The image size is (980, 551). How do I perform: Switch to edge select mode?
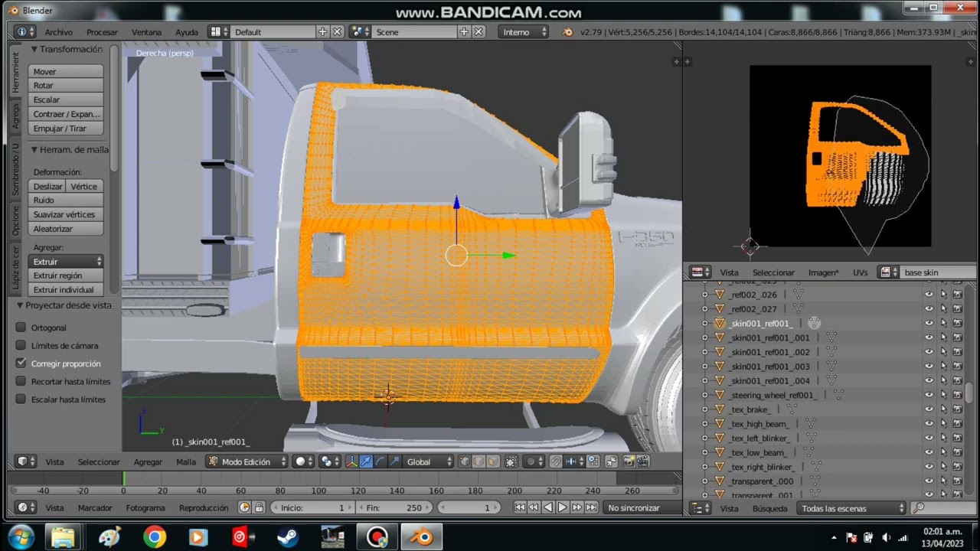479,461
